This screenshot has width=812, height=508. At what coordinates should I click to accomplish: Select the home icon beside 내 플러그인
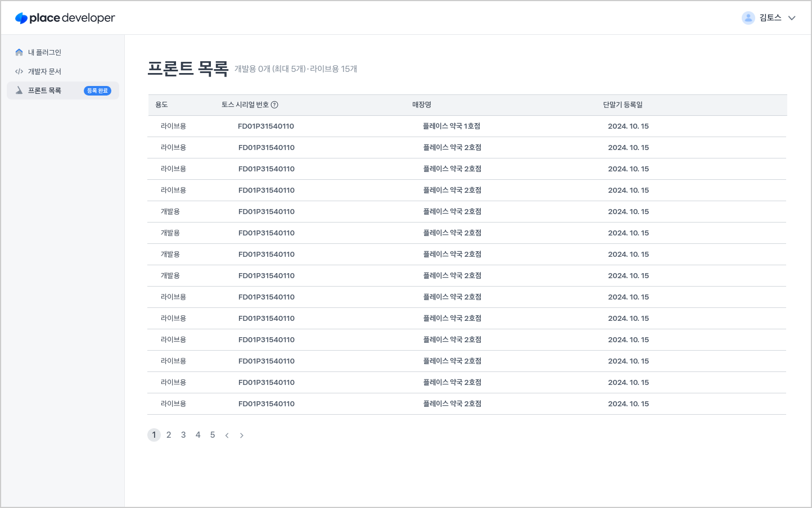coord(18,52)
